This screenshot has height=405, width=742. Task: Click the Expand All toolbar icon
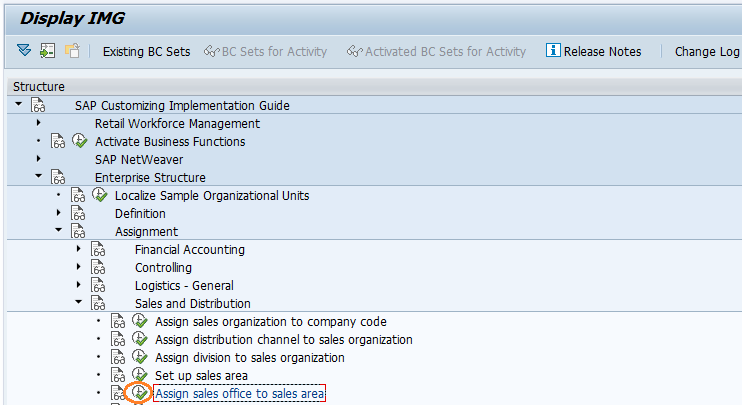tap(24, 51)
